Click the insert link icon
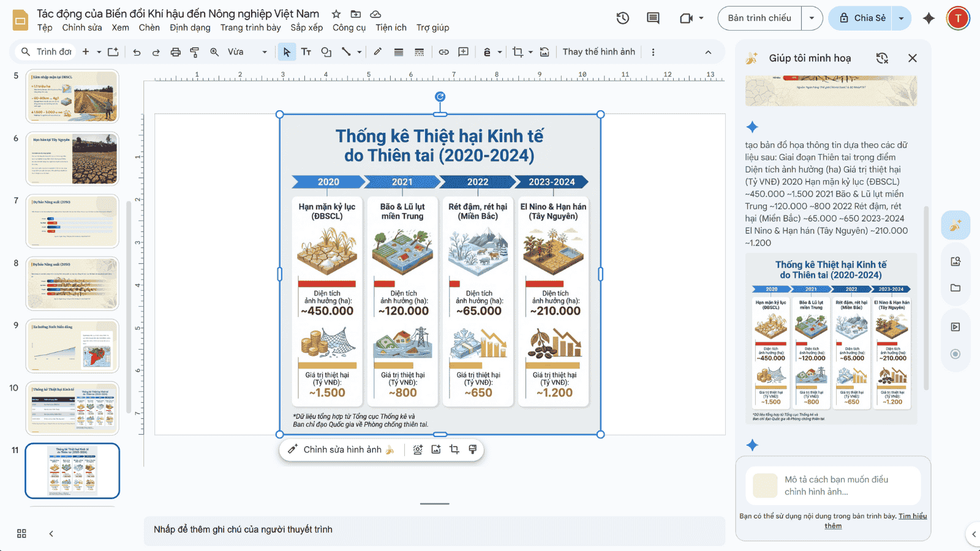The height and width of the screenshot is (551, 980). 444,52
